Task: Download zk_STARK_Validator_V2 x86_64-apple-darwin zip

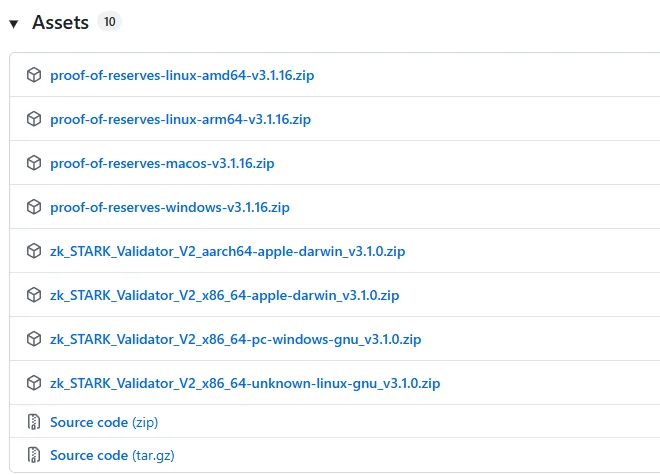Action: (x=224, y=295)
